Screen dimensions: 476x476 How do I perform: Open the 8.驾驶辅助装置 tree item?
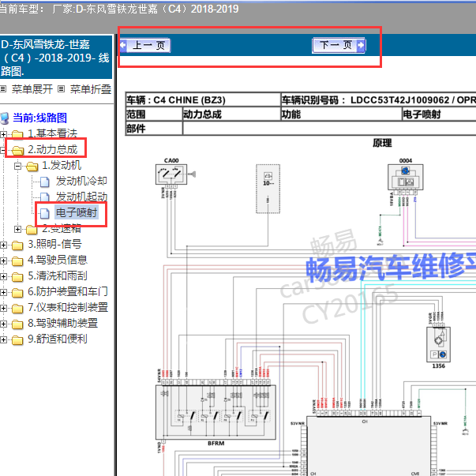pos(62,323)
